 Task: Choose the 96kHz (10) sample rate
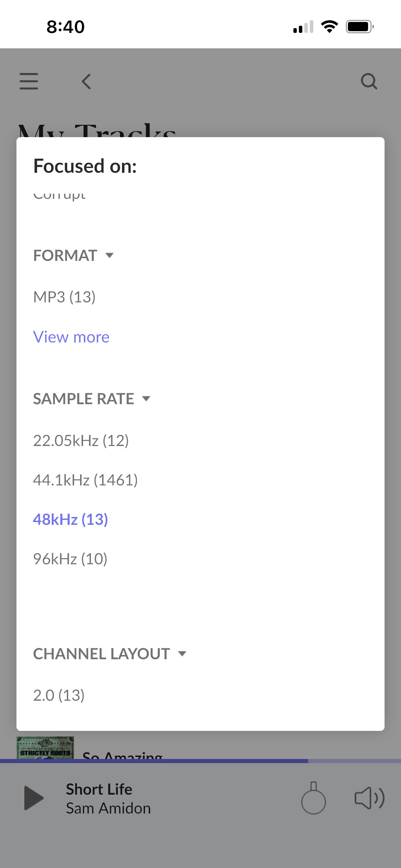[x=70, y=559]
